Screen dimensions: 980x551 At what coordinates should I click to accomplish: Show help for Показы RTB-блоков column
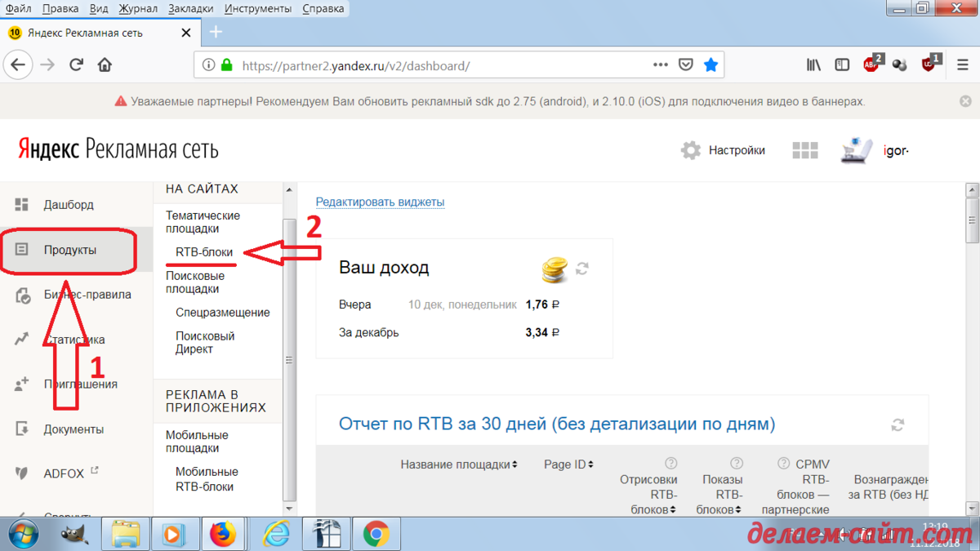tap(737, 464)
